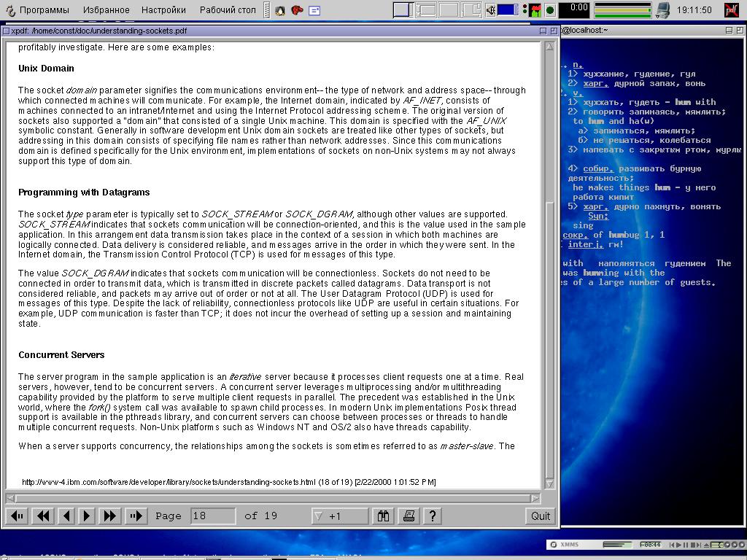Click the Page number input field

click(212, 516)
